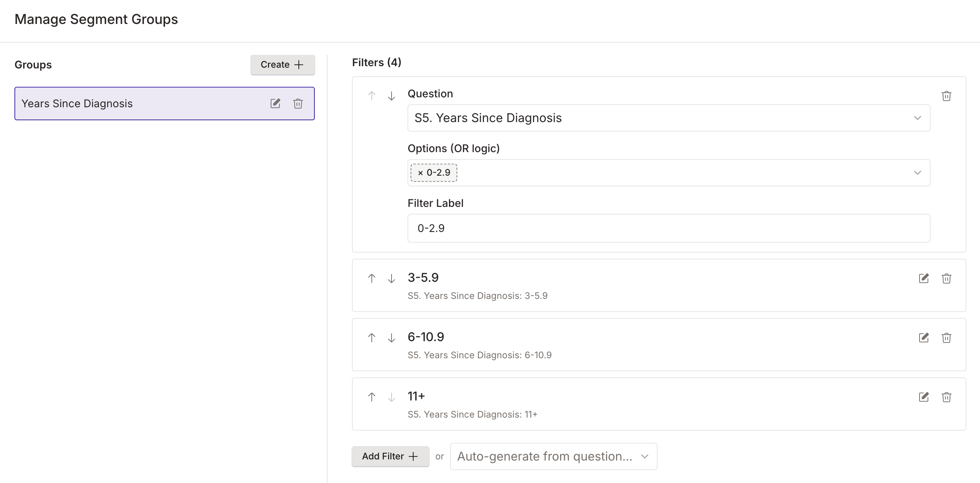Viewport: 980px width, 483px height.
Task: Edit the 3-5.9 filter
Action: (x=924, y=278)
